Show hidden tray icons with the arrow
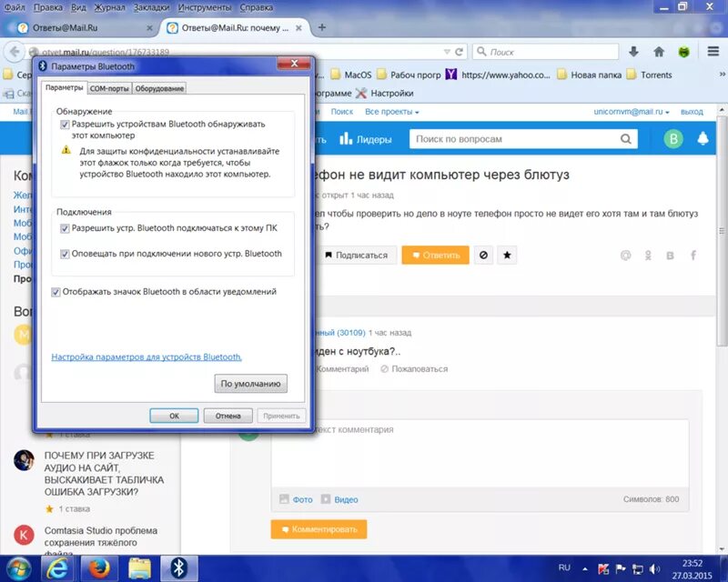The width and height of the screenshot is (728, 582). point(585,569)
